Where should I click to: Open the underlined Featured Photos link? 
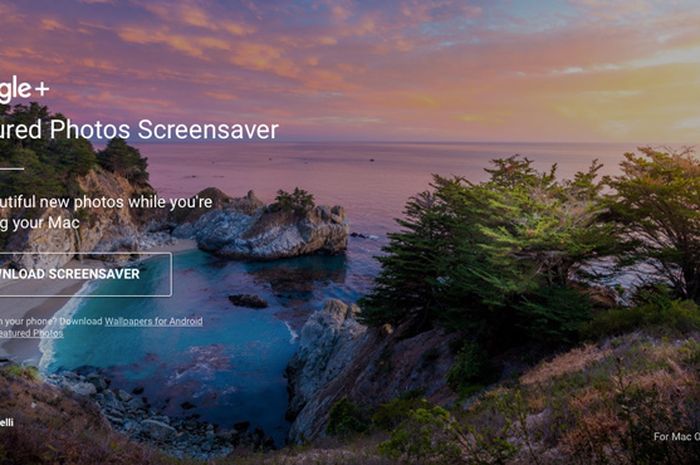[x=31, y=333]
